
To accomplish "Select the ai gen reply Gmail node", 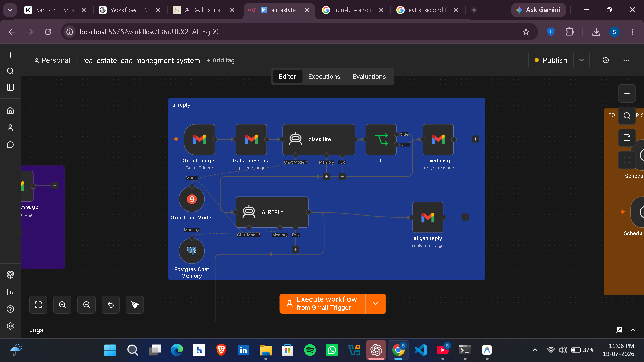I will tap(428, 217).
